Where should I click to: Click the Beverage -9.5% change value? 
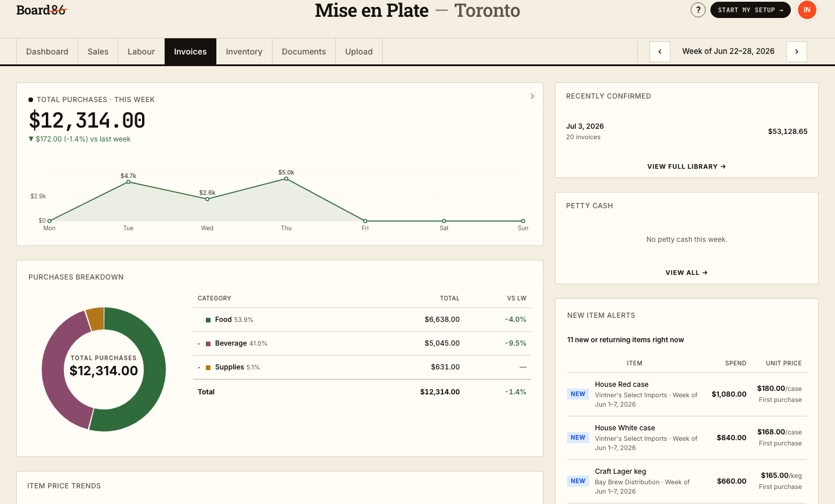tap(515, 343)
